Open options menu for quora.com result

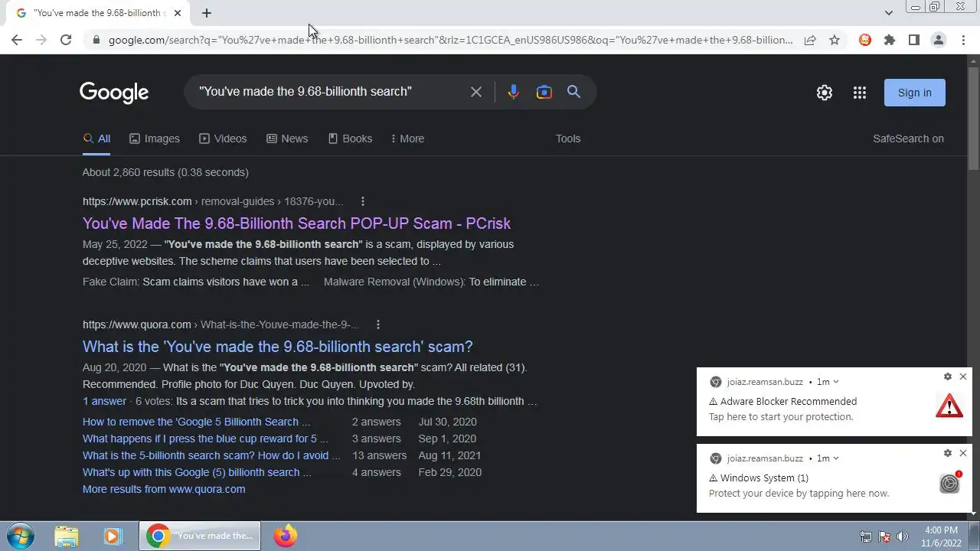point(378,324)
